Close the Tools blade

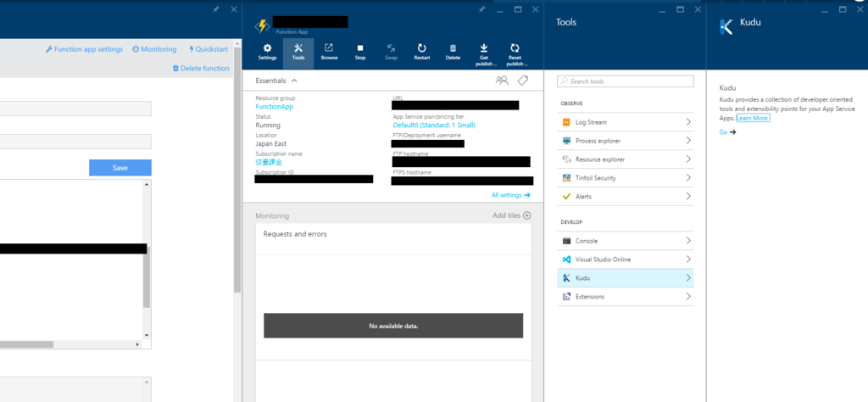click(697, 9)
